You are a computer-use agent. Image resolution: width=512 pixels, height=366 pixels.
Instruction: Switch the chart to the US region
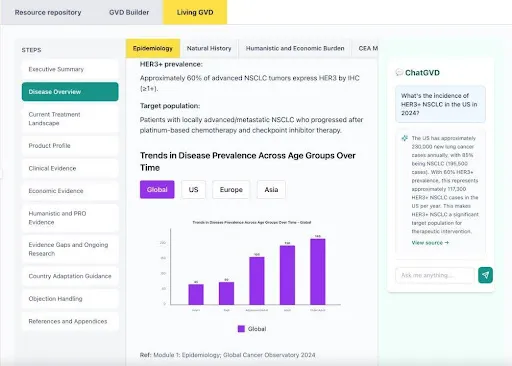pyautogui.click(x=193, y=189)
